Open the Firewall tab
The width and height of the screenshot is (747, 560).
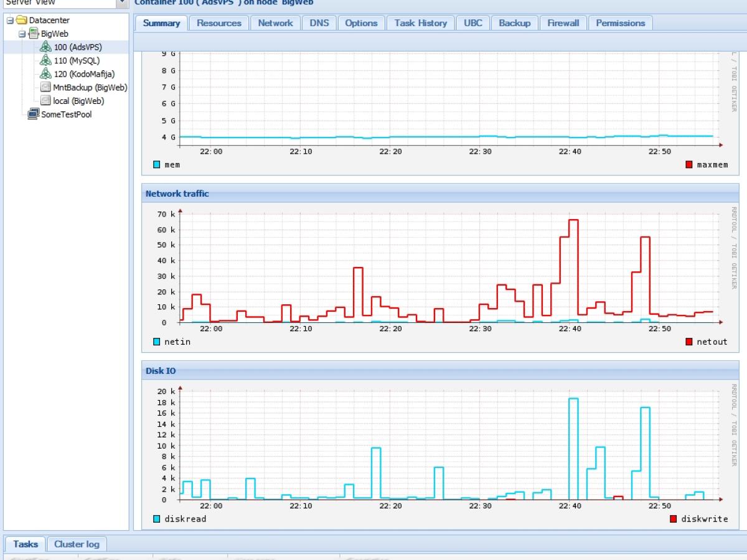tap(563, 23)
